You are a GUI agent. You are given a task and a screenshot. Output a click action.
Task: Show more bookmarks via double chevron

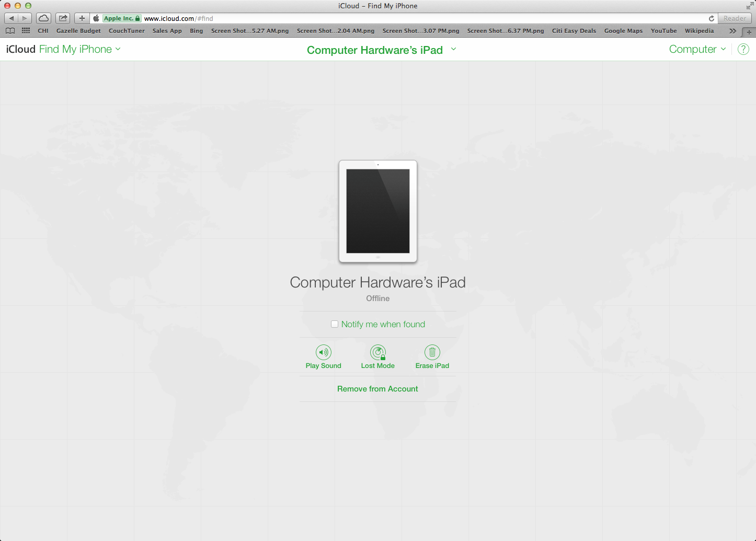tap(732, 31)
